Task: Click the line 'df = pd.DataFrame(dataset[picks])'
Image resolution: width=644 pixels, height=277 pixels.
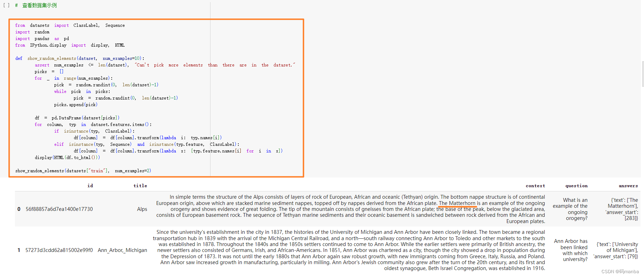Action: click(x=77, y=118)
